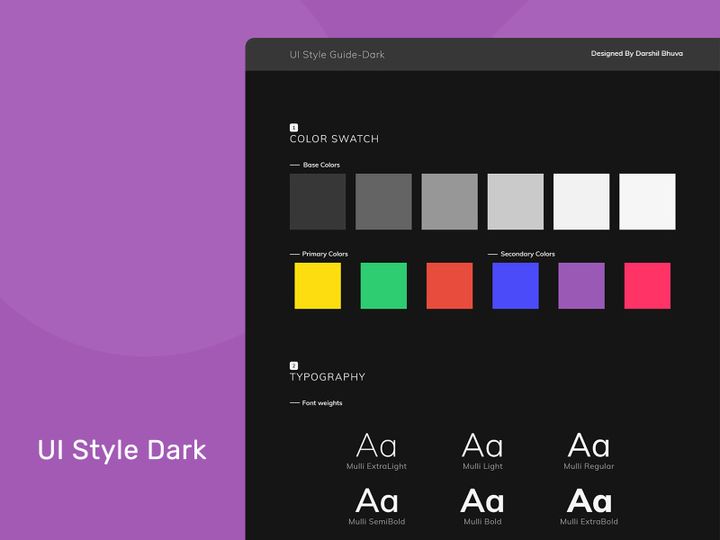Image resolution: width=720 pixels, height=540 pixels.
Task: Click the 'Font weights' label
Action: click(x=322, y=403)
